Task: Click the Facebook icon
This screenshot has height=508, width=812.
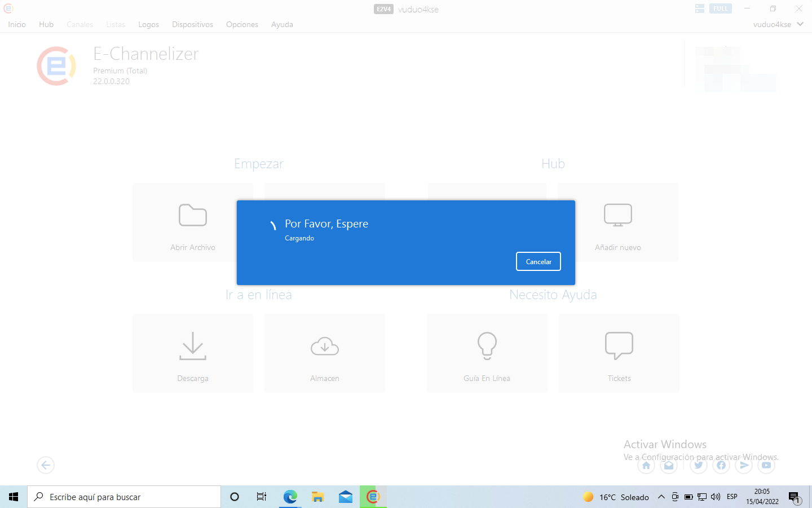Action: click(x=721, y=466)
